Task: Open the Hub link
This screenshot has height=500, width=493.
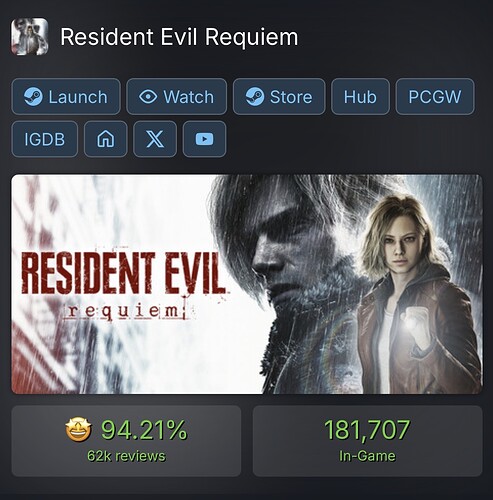Action: [360, 97]
